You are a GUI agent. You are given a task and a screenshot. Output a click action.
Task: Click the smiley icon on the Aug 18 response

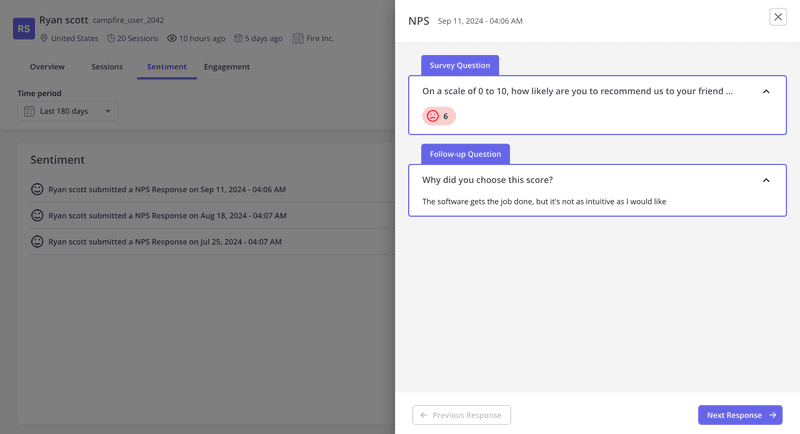(37, 215)
